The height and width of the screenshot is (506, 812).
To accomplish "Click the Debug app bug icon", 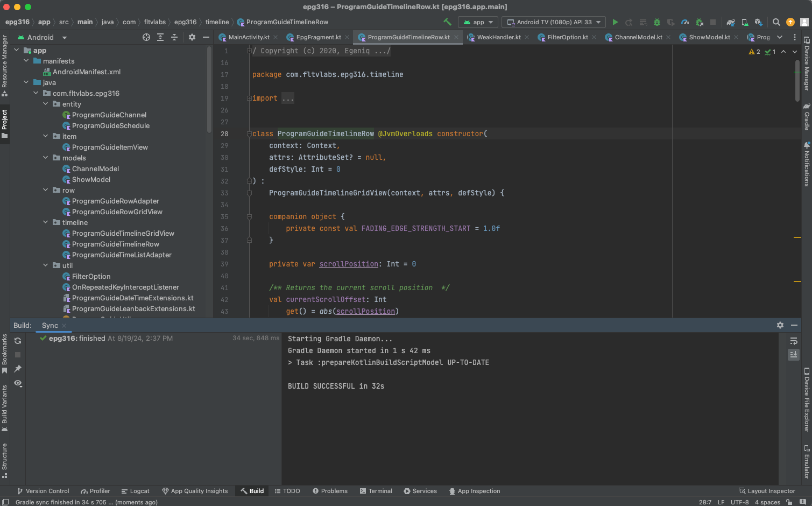I will (657, 22).
